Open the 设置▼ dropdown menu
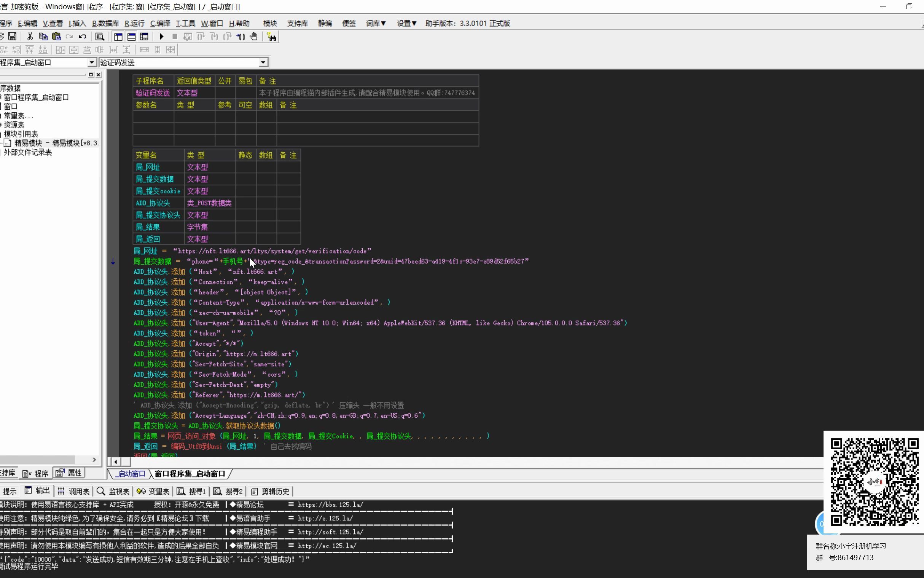 tap(407, 23)
